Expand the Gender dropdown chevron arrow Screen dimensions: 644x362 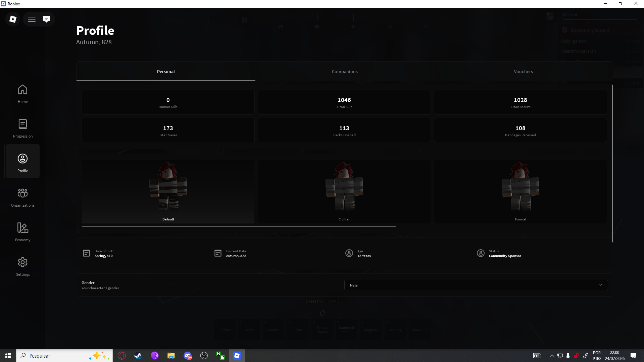(x=601, y=285)
